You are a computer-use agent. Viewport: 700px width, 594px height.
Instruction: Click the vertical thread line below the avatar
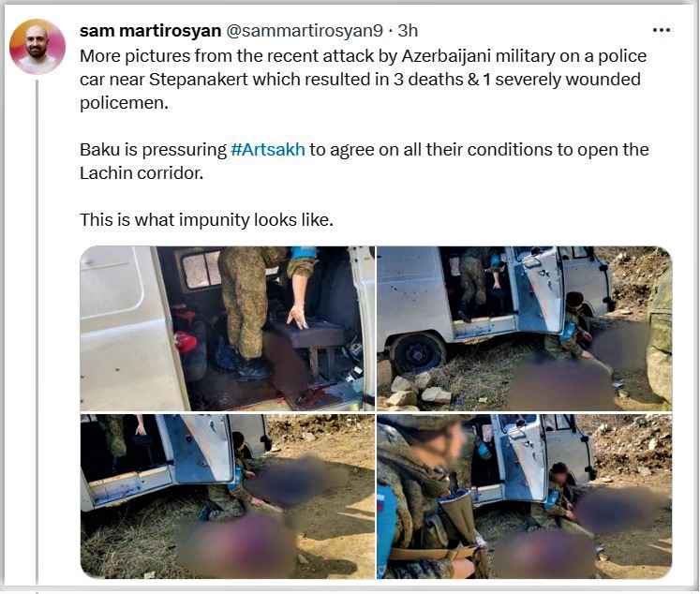tap(37, 330)
